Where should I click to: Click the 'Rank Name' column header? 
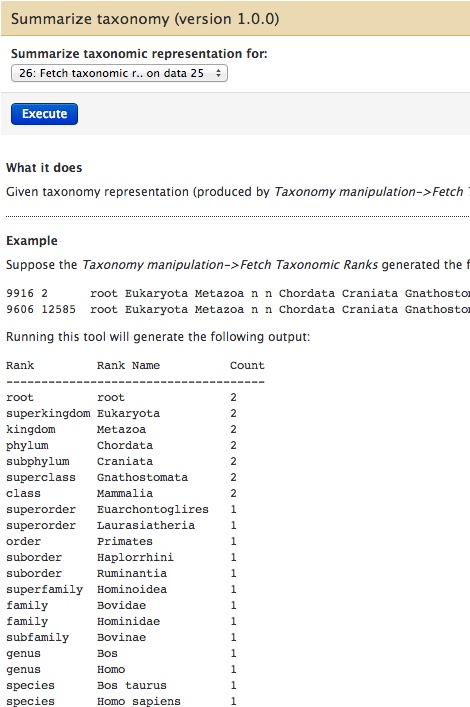click(x=128, y=365)
